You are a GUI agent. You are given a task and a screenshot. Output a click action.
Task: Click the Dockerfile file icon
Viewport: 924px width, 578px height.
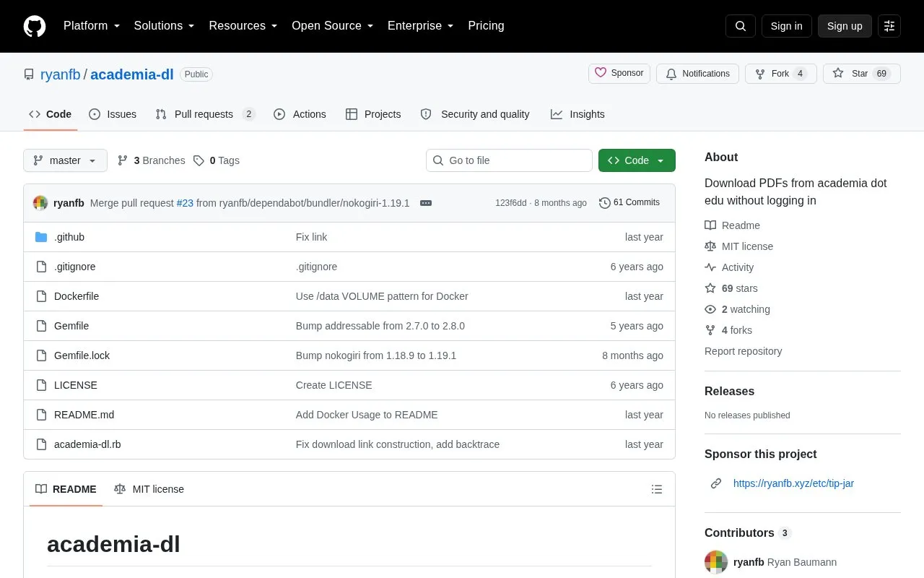(41, 296)
